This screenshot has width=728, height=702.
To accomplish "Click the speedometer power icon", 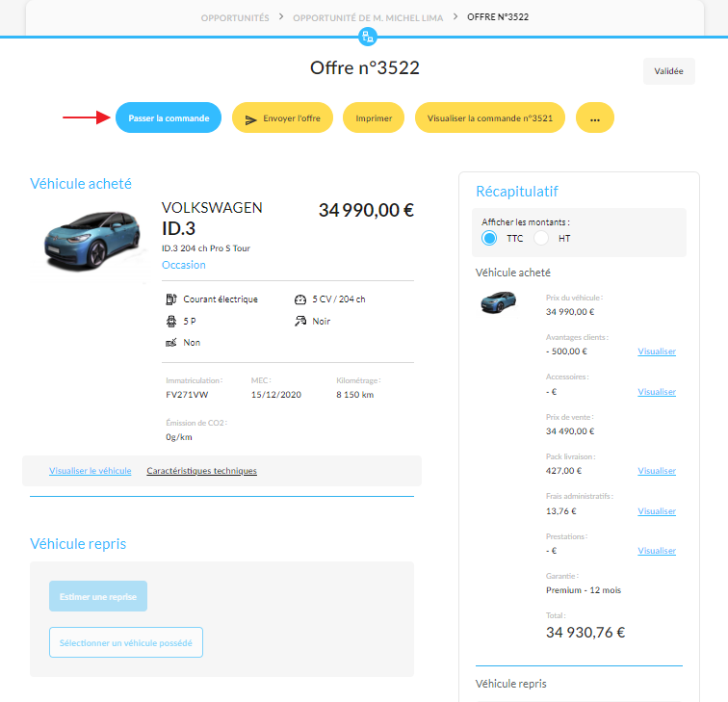I will point(300,299).
